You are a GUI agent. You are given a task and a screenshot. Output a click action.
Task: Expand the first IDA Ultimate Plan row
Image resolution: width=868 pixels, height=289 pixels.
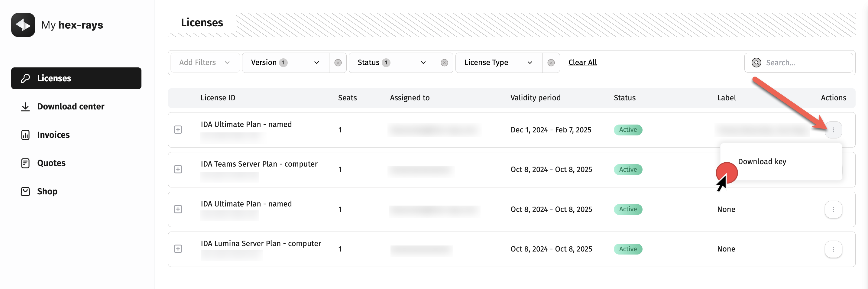pyautogui.click(x=178, y=130)
